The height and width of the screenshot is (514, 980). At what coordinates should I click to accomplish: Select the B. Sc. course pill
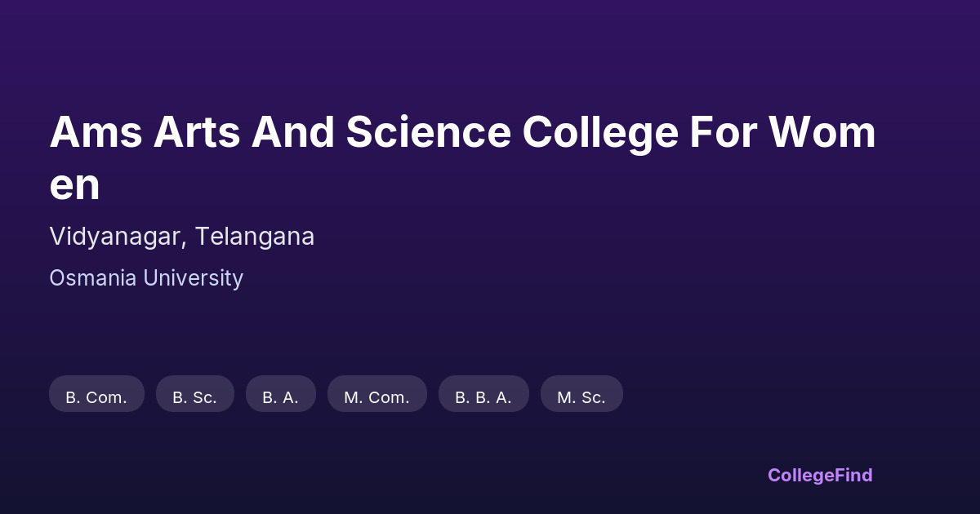coord(194,397)
